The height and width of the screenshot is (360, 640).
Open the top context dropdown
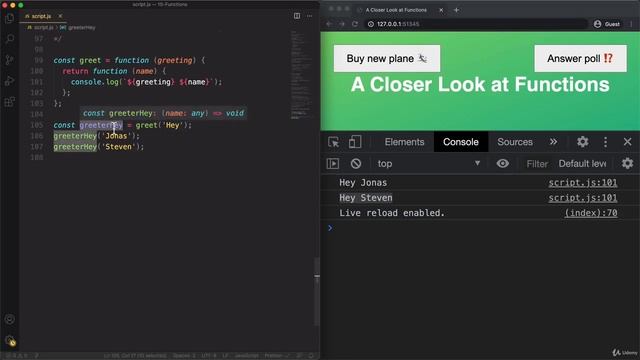[428, 164]
